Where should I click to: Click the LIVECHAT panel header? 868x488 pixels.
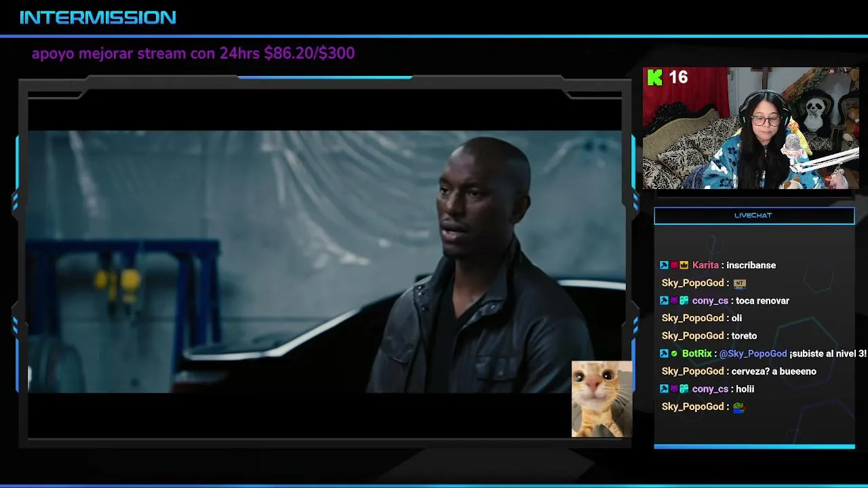tap(754, 216)
